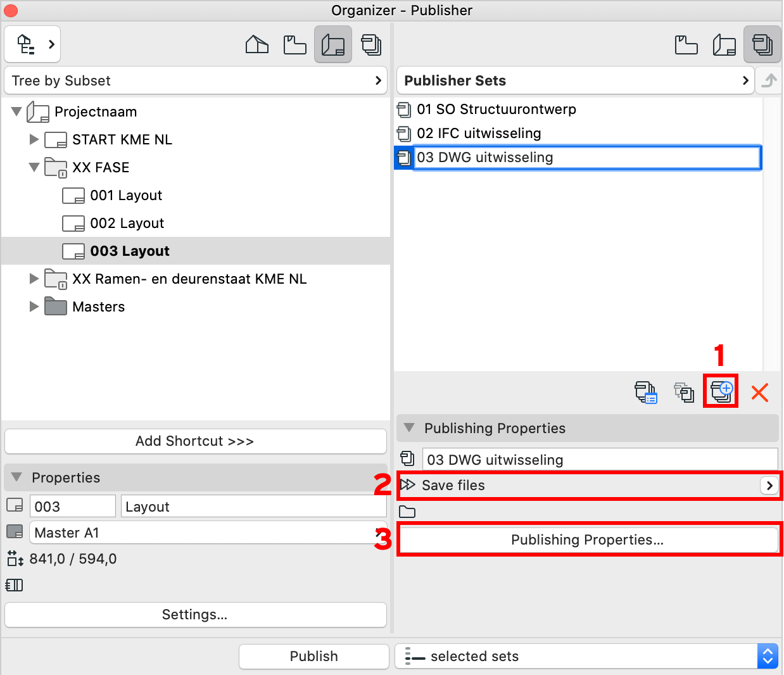Select 001 Layout in the tree
Viewport: 784px width, 675px height.
[x=126, y=195]
